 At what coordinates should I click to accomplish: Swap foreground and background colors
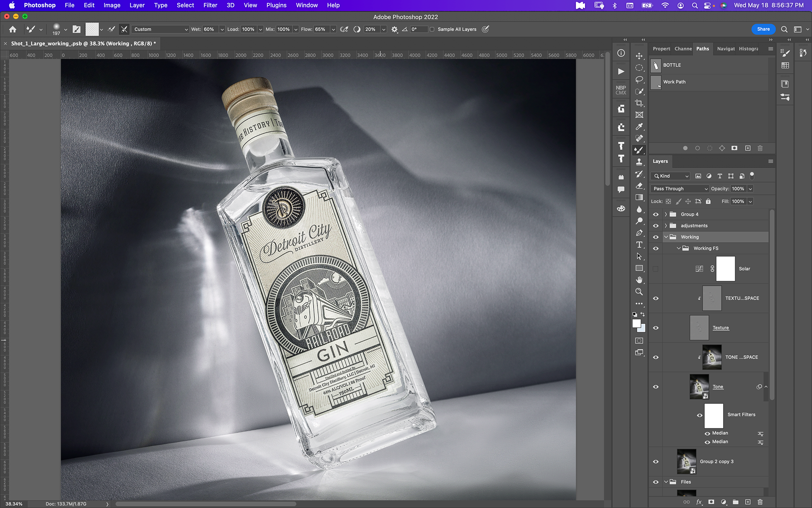coord(643,315)
